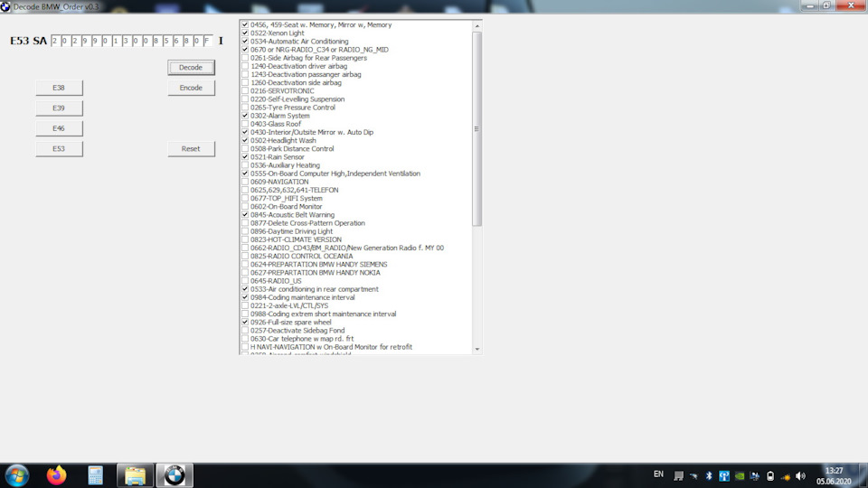
Task: Open the file explorer folder taskbar icon
Action: click(x=135, y=475)
